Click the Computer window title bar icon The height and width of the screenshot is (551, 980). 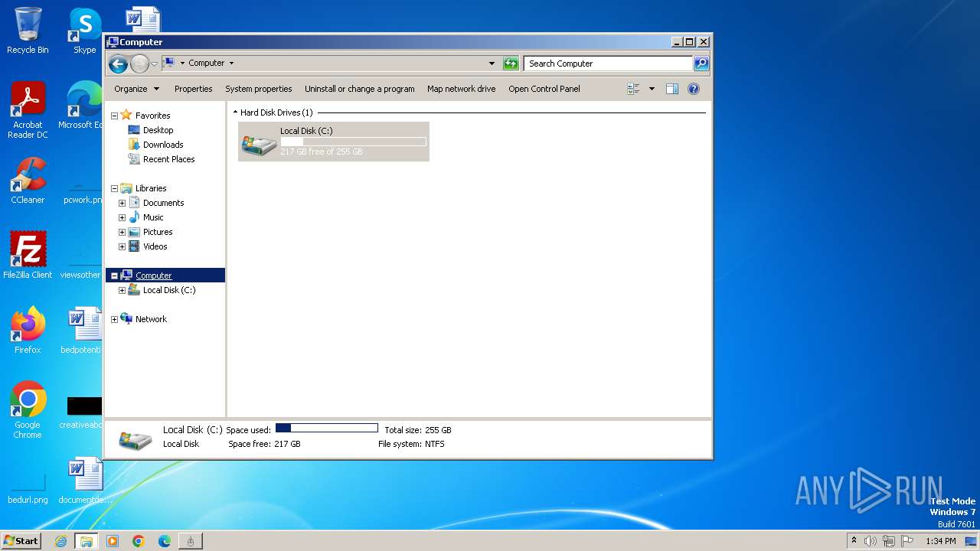pos(113,42)
